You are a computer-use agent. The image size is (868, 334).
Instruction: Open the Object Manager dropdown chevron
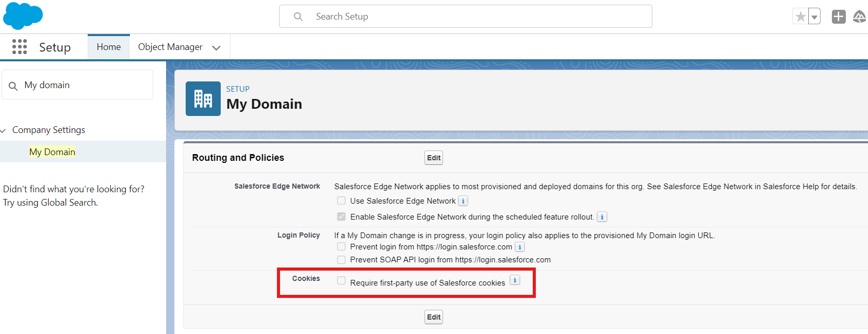click(x=217, y=47)
